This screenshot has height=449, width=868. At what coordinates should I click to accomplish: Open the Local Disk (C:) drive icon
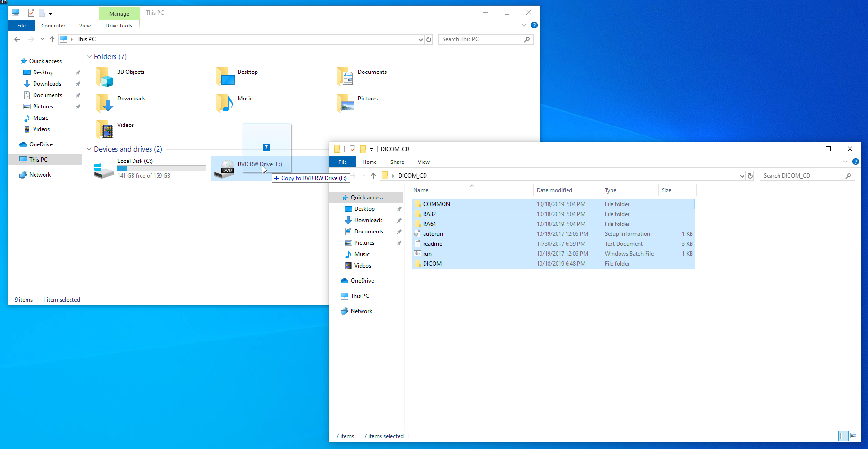(x=104, y=170)
